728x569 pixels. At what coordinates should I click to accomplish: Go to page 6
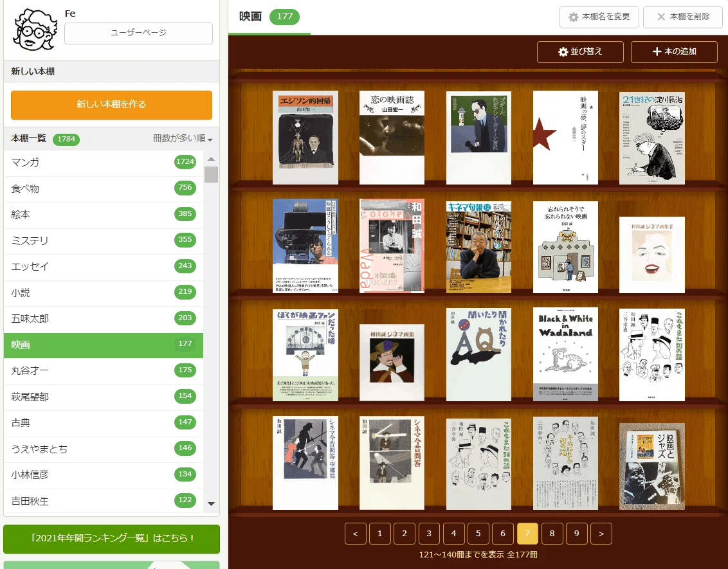pos(503,534)
